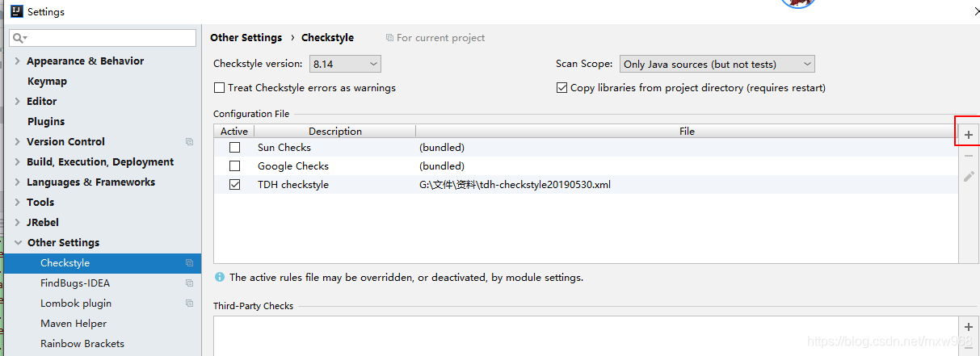
Task: Expand Build, Execution, Deployment node
Action: 18,162
